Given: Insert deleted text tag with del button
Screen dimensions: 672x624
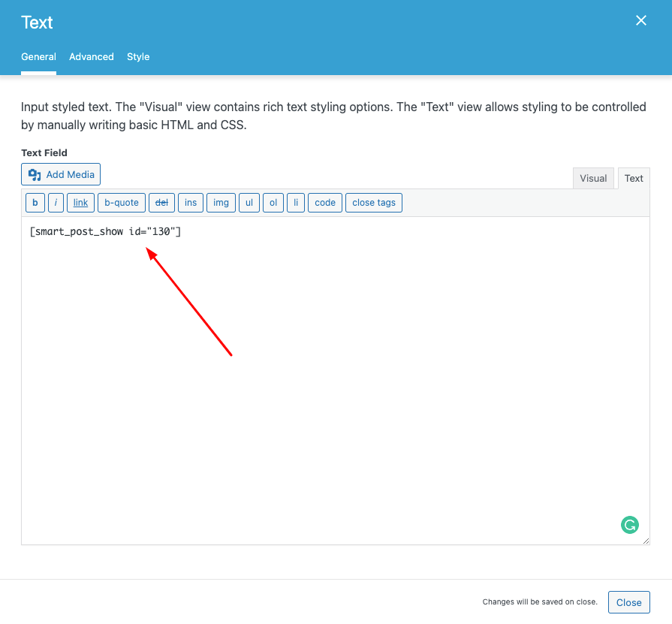Looking at the screenshot, I should [x=161, y=203].
